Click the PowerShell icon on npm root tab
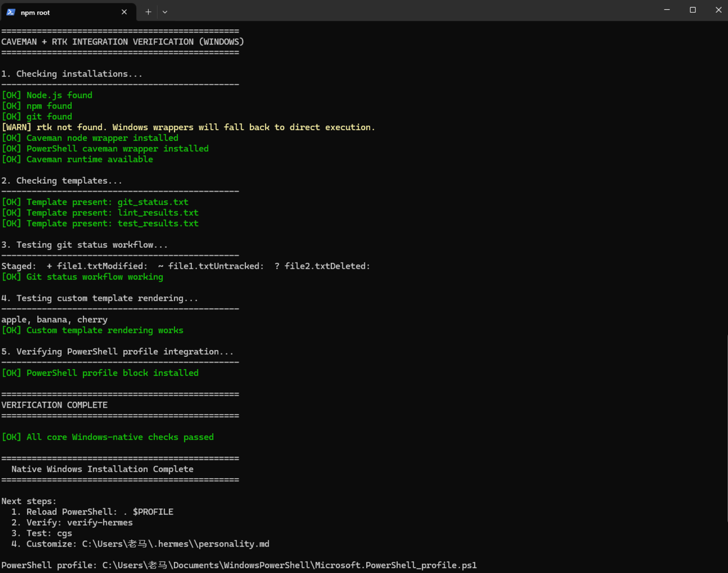Screen dimensions: 728x573 (x=10, y=12)
